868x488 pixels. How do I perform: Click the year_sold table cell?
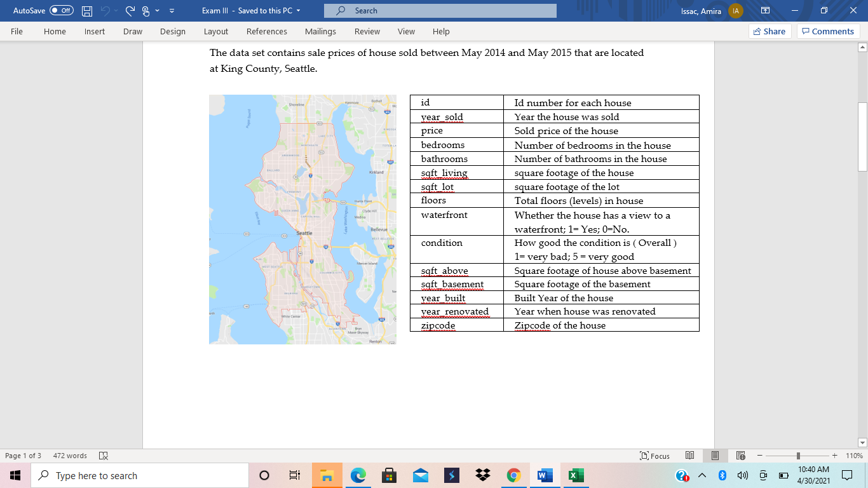[457, 116]
